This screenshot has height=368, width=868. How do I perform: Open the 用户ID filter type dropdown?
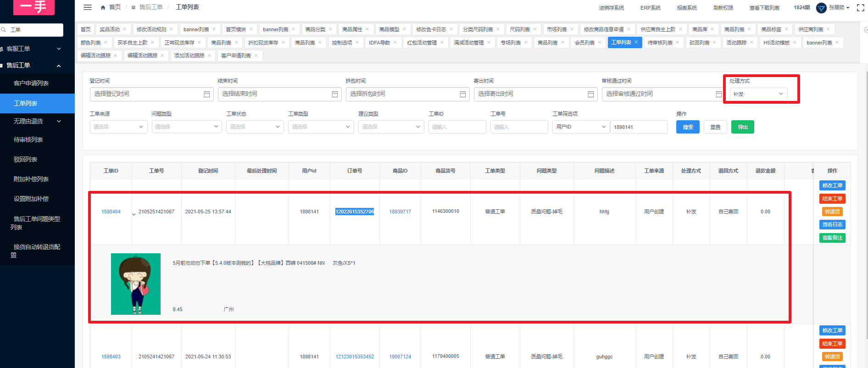coord(581,127)
